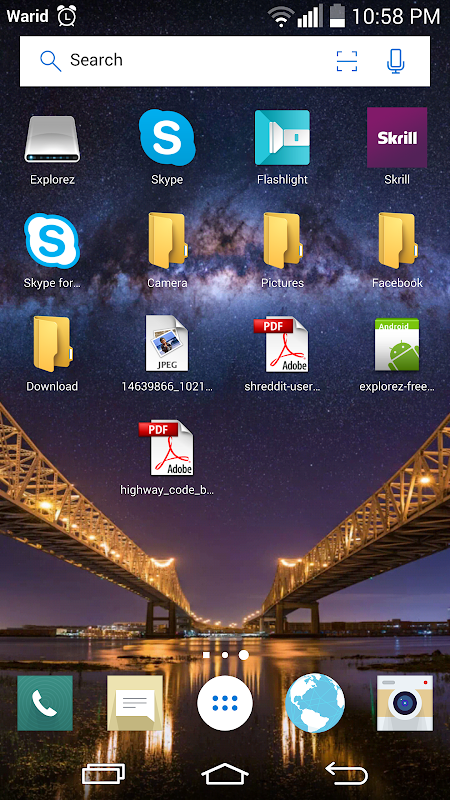Launch the Skype app icon

pyautogui.click(x=167, y=137)
